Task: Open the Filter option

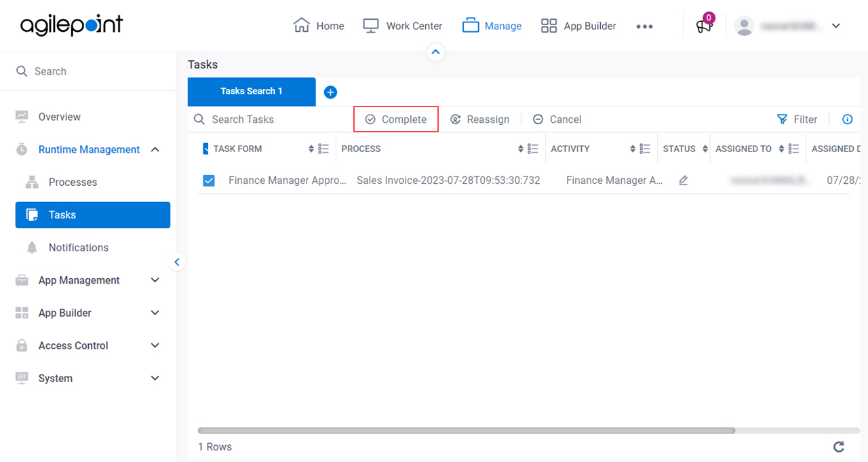Action: click(x=797, y=119)
